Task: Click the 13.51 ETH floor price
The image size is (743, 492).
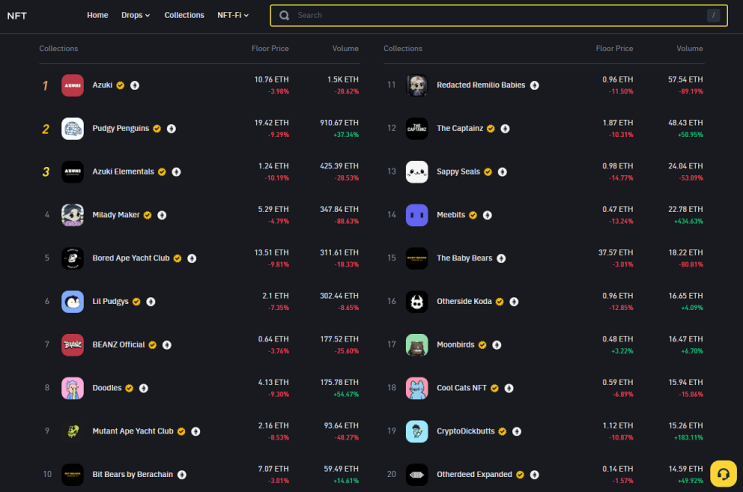Action: [x=272, y=253]
